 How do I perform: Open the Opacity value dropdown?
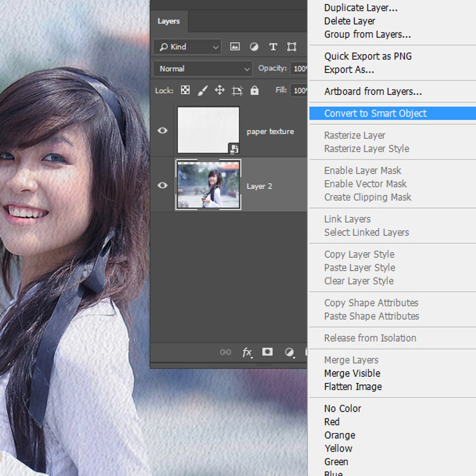click(300, 68)
